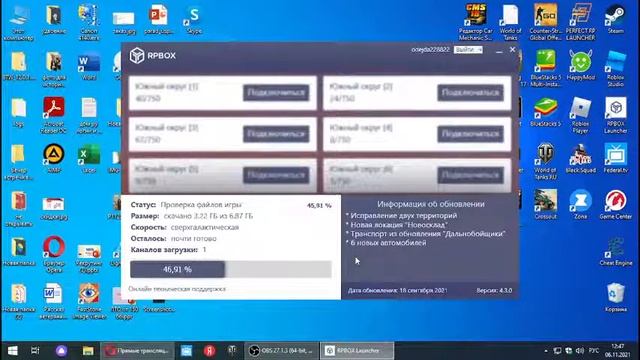Click the Информация об обновлении heading
This screenshot has height=360, width=640.
pyautogui.click(x=431, y=204)
